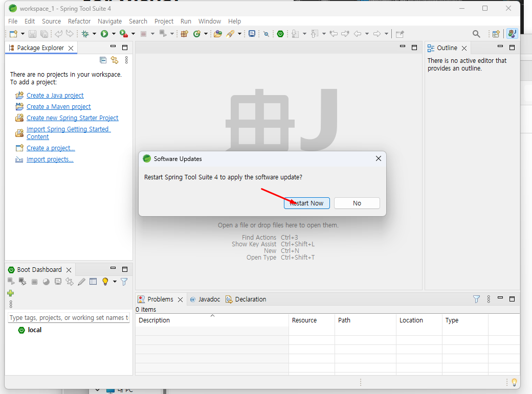This screenshot has width=532, height=394.
Task: Click the Save All toolbar icon
Action: click(x=44, y=34)
